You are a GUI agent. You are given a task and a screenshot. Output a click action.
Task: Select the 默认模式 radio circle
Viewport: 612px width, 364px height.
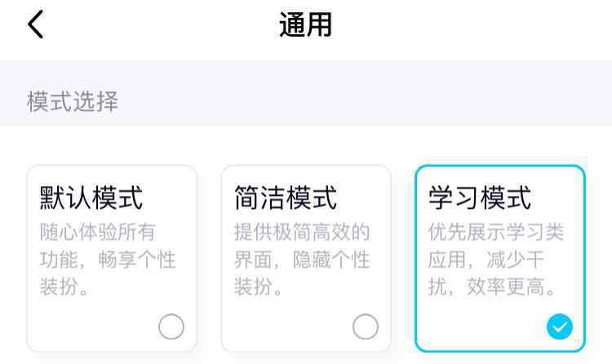[x=171, y=326]
